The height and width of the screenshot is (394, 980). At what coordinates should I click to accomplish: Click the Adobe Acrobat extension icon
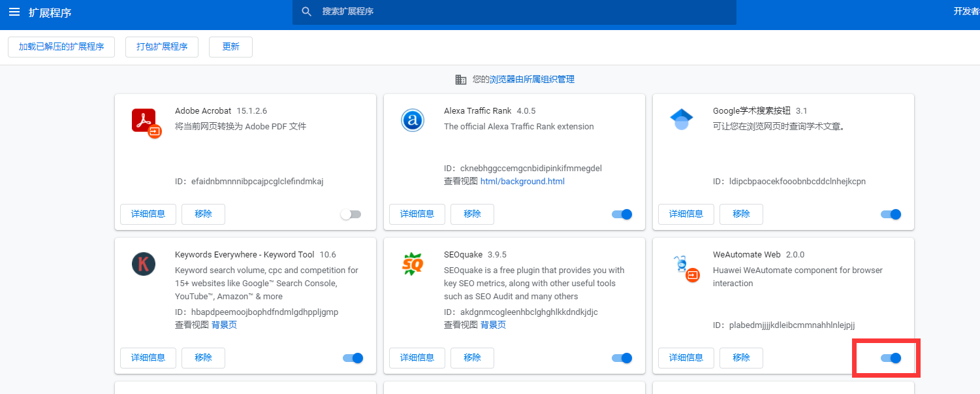coord(144,121)
